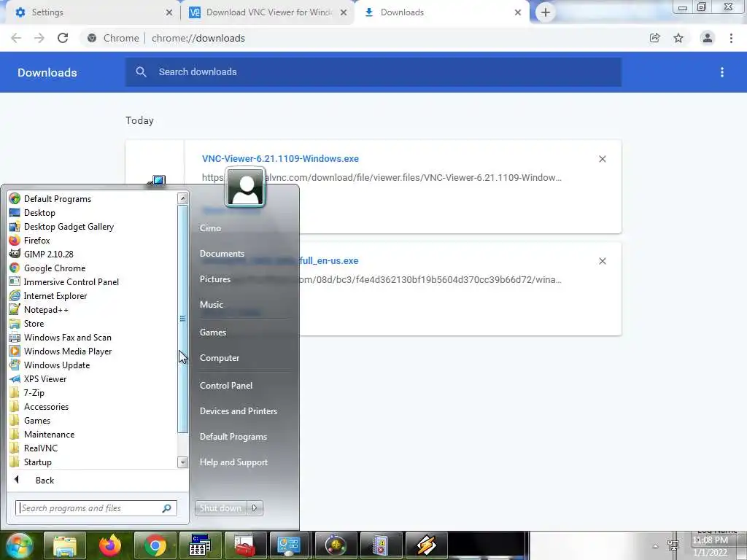The height and width of the screenshot is (560, 747).
Task: Open the full_en-us.exe download link
Action: pyautogui.click(x=329, y=260)
